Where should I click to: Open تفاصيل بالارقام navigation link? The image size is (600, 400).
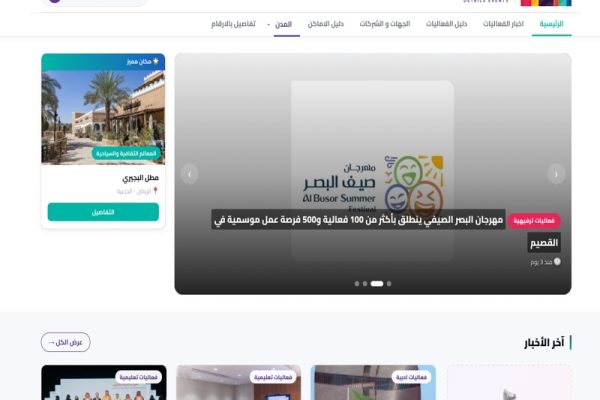point(233,24)
